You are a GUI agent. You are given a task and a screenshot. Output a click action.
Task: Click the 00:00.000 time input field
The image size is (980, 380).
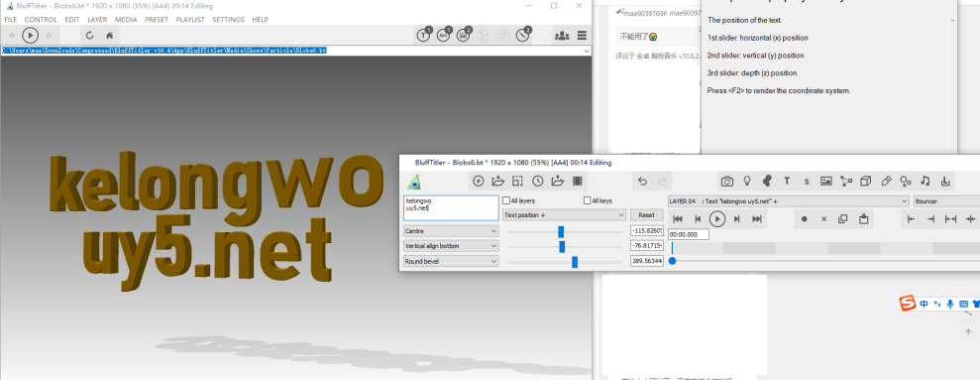coord(688,235)
